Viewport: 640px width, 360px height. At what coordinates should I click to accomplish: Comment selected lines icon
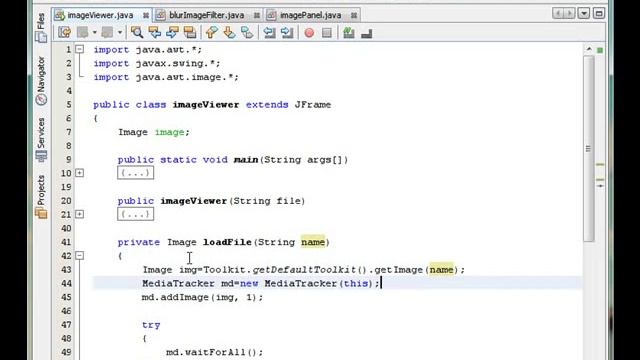pyautogui.click(x=349, y=32)
